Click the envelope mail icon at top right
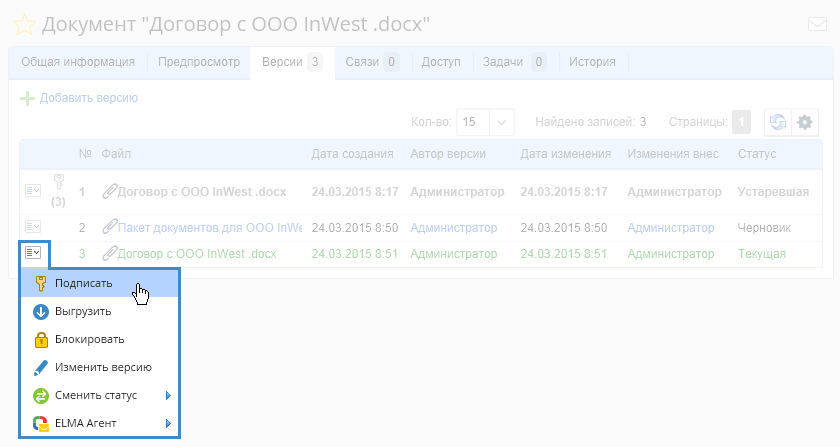Image resolution: width=840 pixels, height=447 pixels. tap(816, 25)
